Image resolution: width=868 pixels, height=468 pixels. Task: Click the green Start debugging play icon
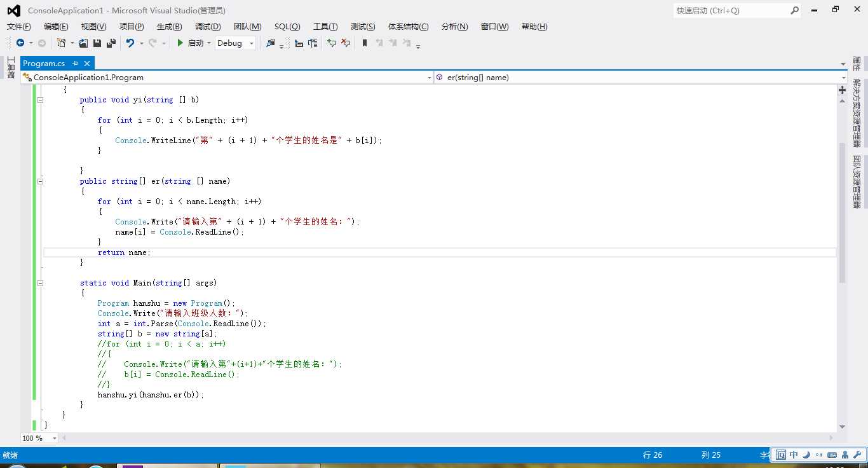coord(180,43)
